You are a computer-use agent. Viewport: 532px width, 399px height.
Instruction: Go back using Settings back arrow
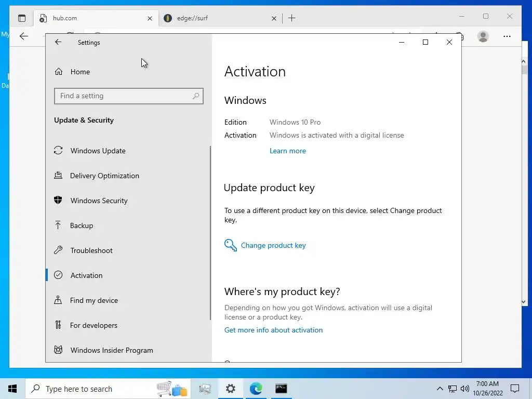[58, 42]
